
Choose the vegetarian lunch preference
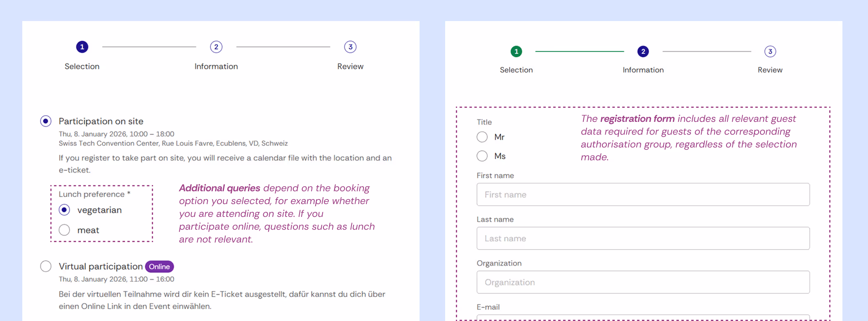[64, 210]
